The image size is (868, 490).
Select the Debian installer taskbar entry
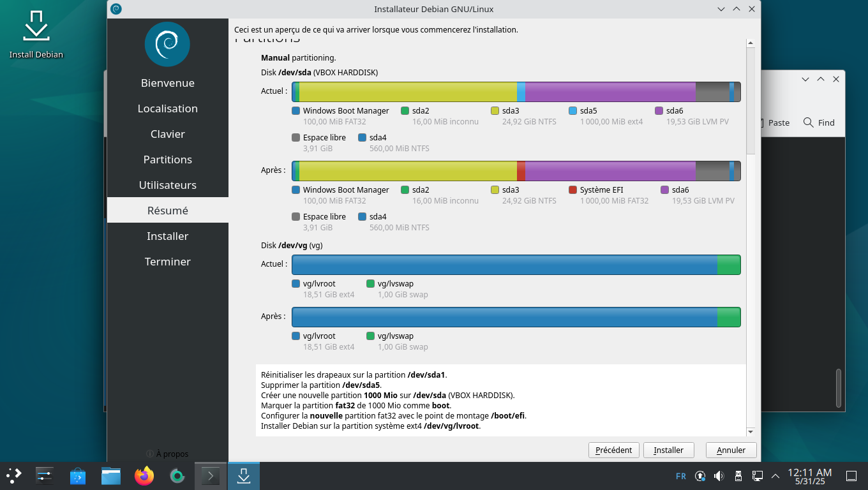pos(244,475)
